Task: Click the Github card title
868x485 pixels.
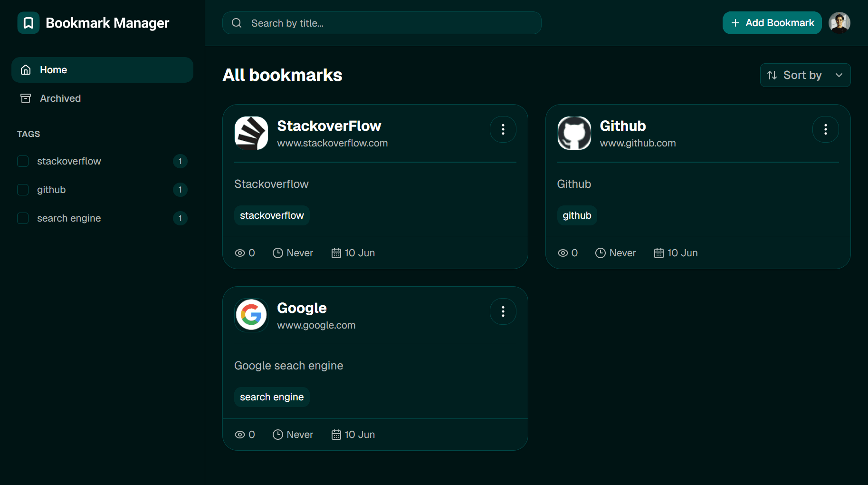Action: (623, 126)
